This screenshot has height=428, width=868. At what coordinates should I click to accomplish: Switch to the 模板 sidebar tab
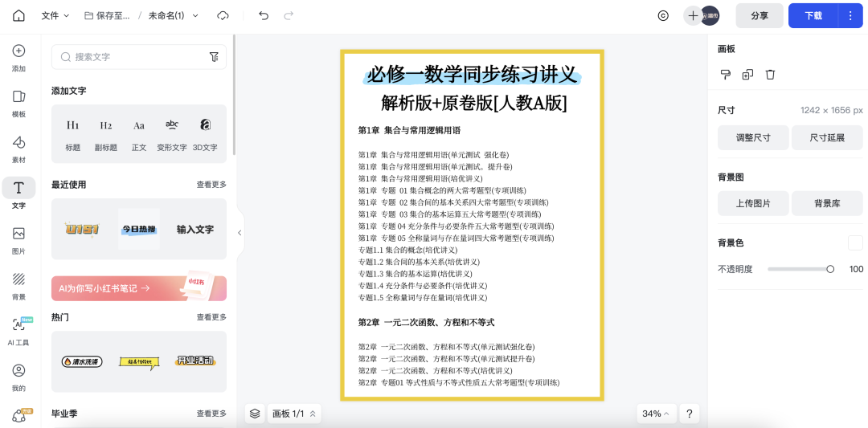18,103
